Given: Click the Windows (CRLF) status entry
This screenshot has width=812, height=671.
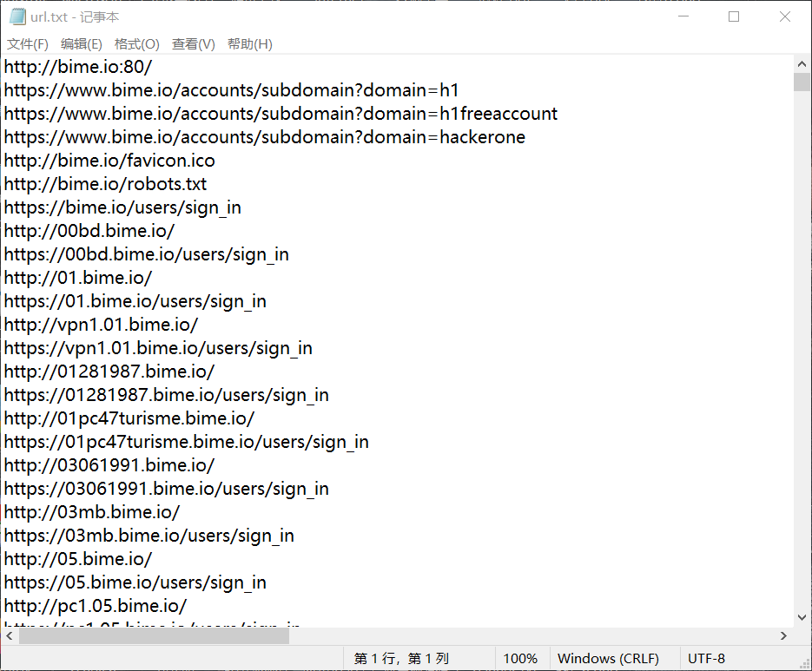Looking at the screenshot, I should coord(608,659).
